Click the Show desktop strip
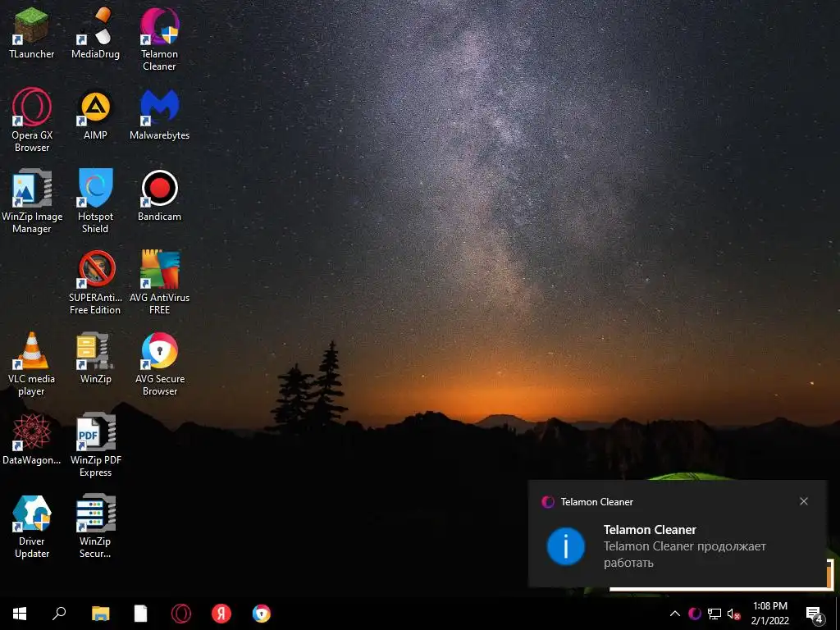 [838, 614]
